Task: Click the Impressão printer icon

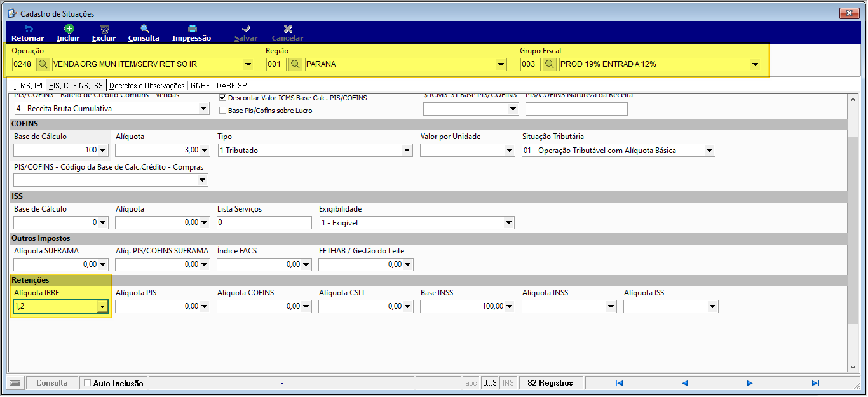Action: pyautogui.click(x=192, y=29)
